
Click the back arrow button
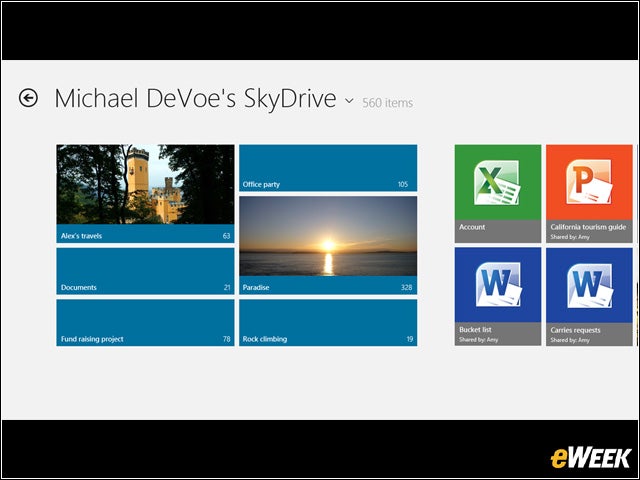point(28,98)
